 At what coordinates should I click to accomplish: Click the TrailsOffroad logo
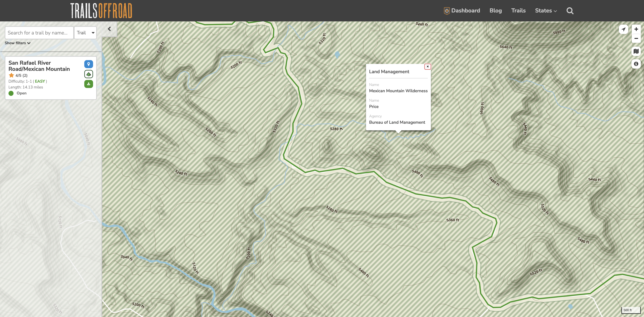[101, 11]
